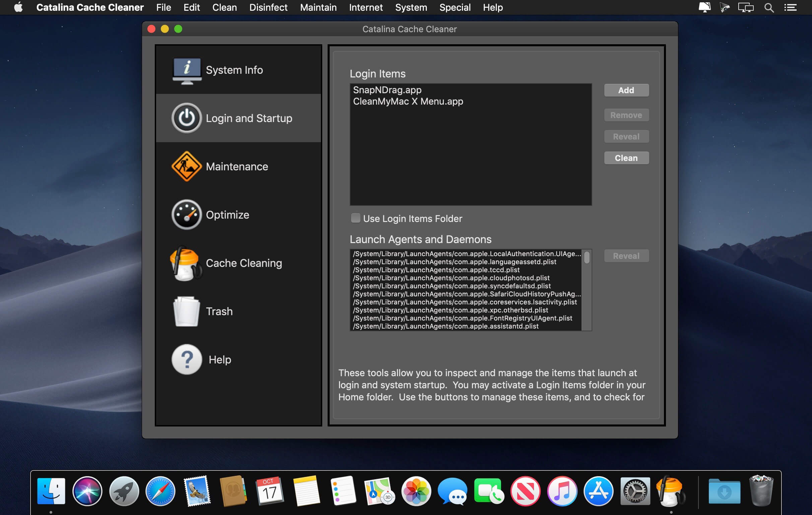Open the Cache Cleaning sidebar icon
This screenshot has height=515, width=812.
tap(186, 263)
